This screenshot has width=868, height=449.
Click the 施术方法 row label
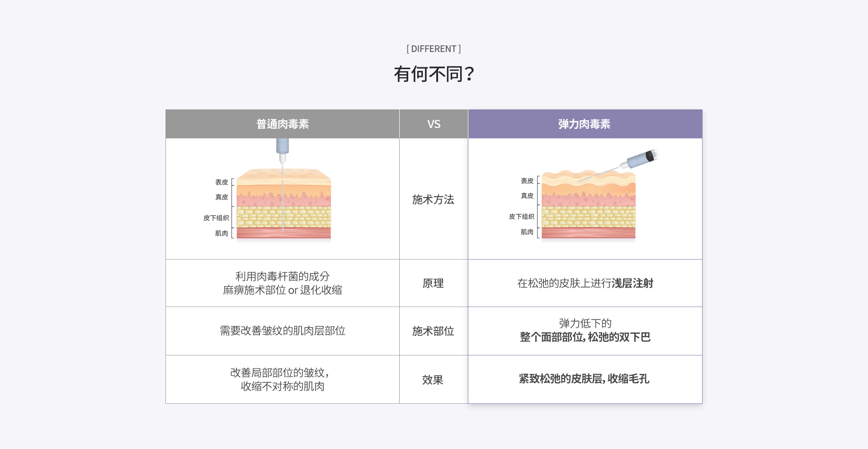click(x=433, y=199)
